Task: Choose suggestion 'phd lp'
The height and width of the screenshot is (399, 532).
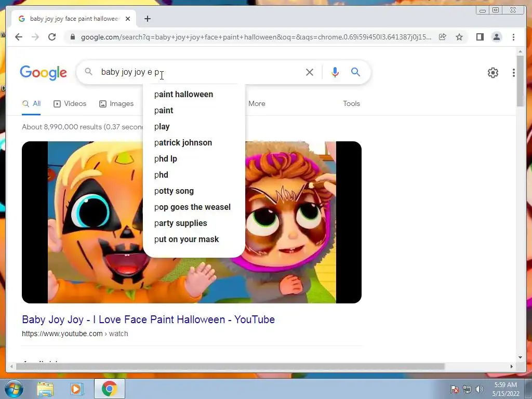Action: tap(194, 159)
